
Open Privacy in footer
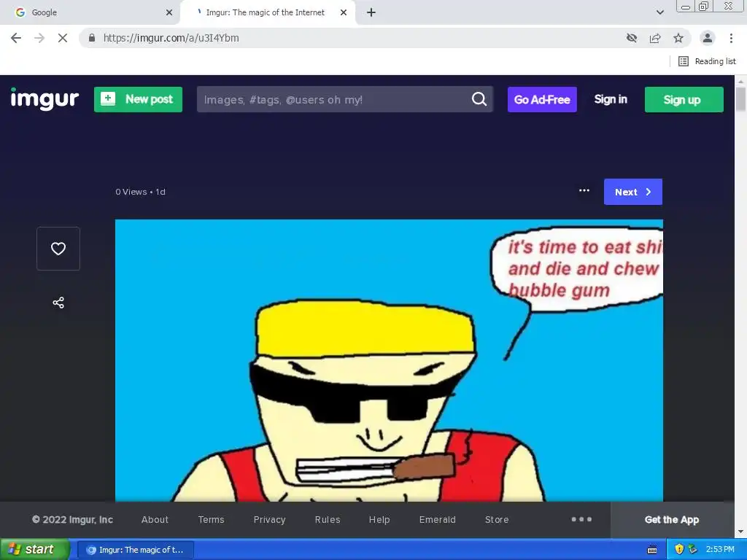point(270,519)
